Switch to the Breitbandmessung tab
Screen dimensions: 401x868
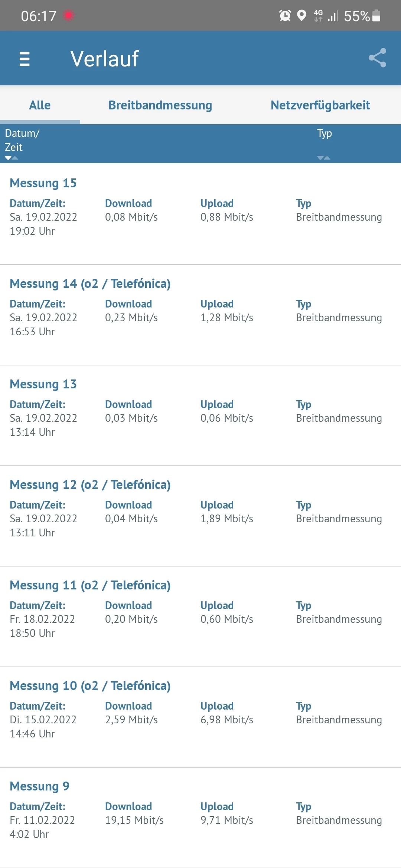[x=160, y=105]
